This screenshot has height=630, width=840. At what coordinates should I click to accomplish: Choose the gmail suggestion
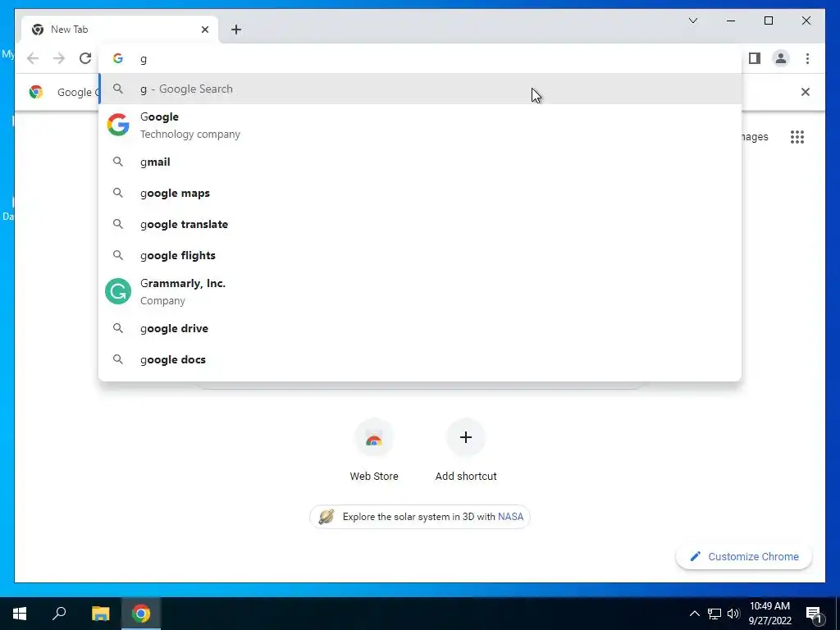click(421, 162)
